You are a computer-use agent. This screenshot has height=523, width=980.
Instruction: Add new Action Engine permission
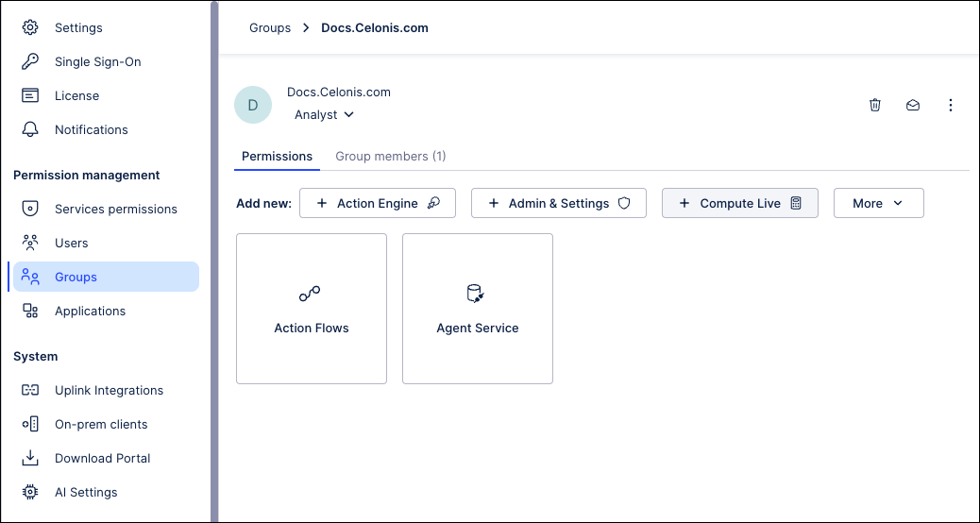point(378,203)
